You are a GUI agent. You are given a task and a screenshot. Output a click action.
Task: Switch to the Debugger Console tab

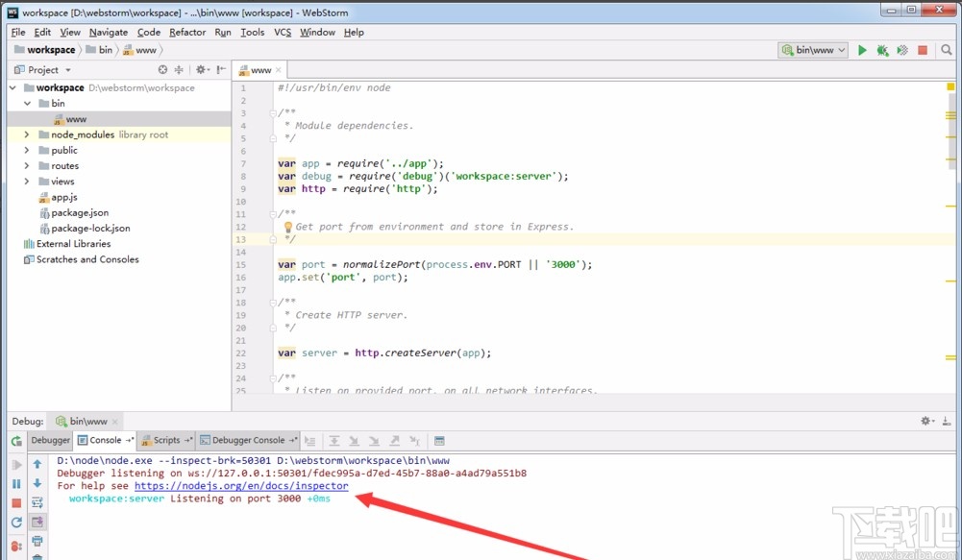point(248,441)
